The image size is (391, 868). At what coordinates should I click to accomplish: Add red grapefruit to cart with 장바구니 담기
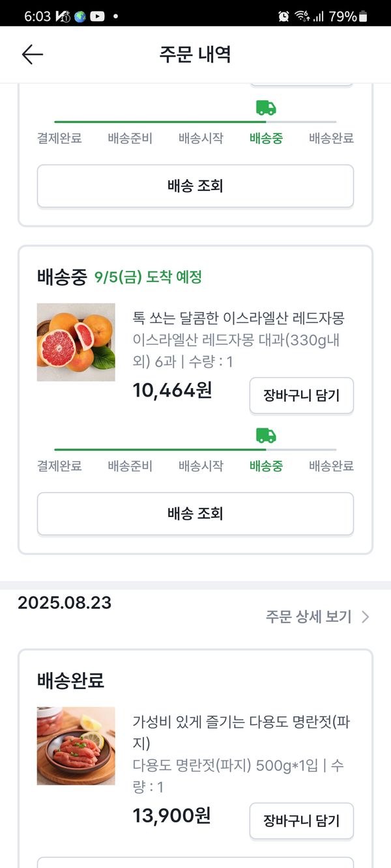[301, 395]
